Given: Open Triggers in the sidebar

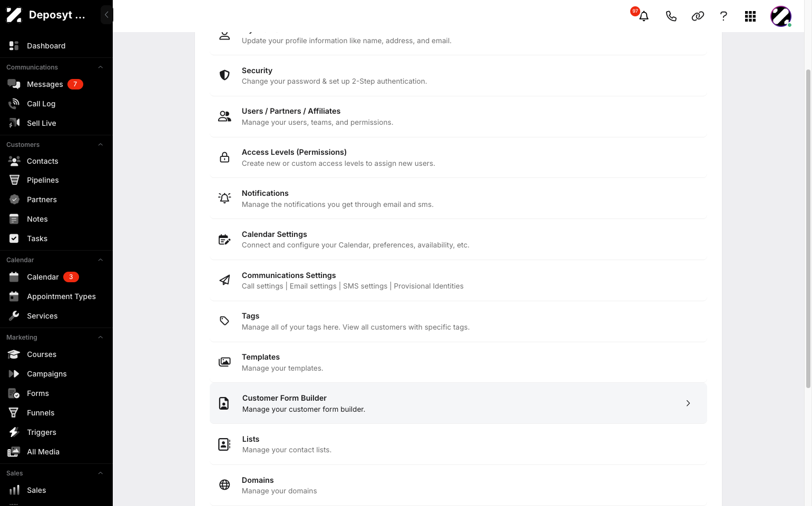Looking at the screenshot, I should point(56,432).
